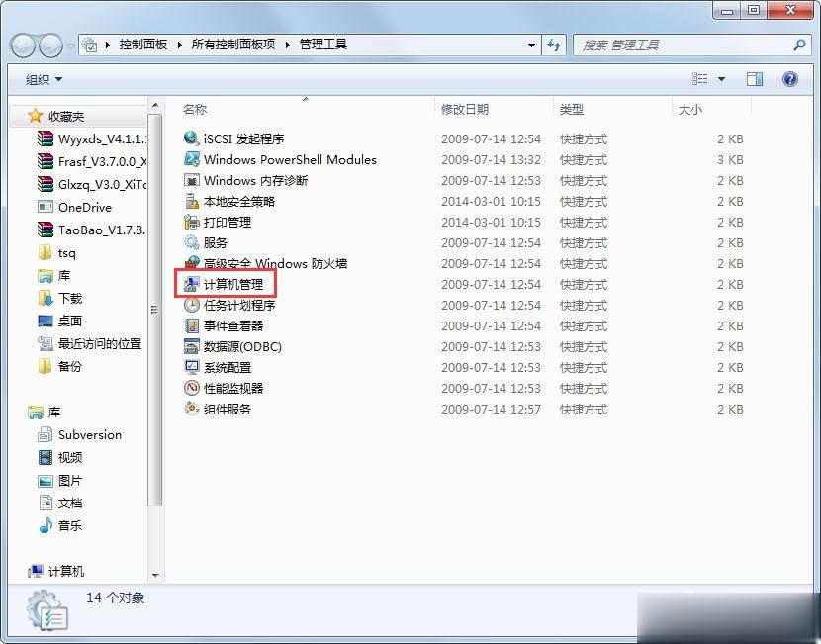Viewport: 821px width, 644px height.
Task: Click the OneDrive icon in favorites
Action: [46, 207]
